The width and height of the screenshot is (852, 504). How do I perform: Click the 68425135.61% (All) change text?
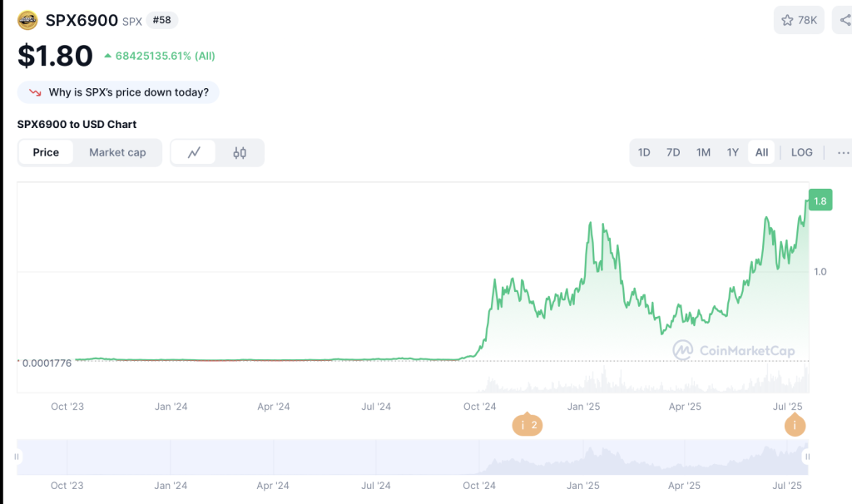point(166,56)
